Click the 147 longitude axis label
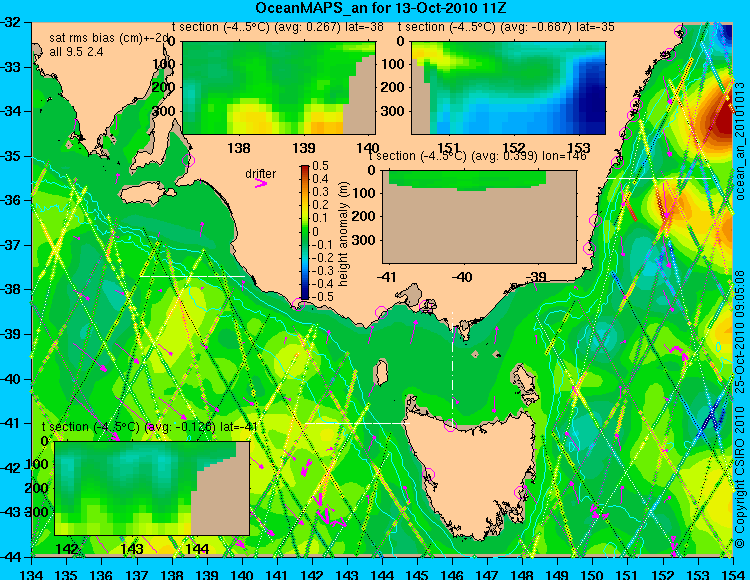The width and height of the screenshot is (750, 580). (x=487, y=574)
